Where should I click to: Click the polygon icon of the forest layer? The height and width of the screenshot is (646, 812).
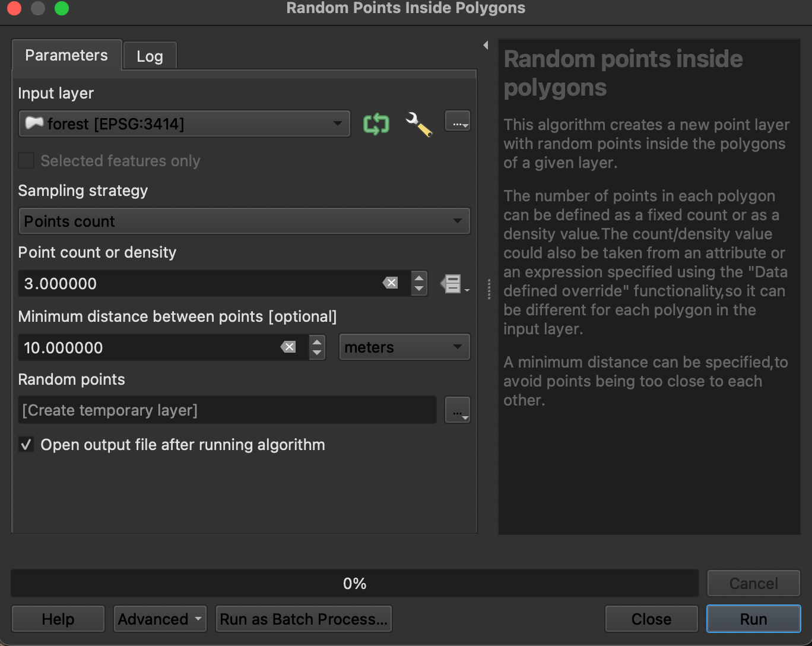point(34,123)
